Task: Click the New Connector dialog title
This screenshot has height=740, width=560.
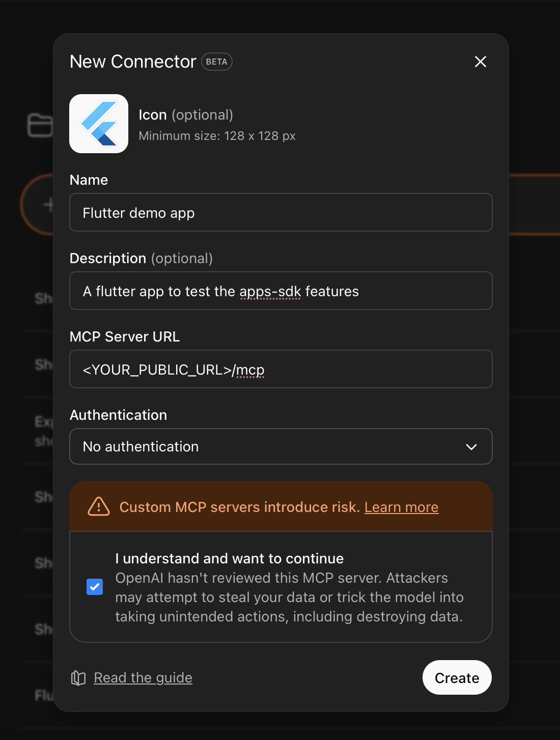Action: coord(133,62)
